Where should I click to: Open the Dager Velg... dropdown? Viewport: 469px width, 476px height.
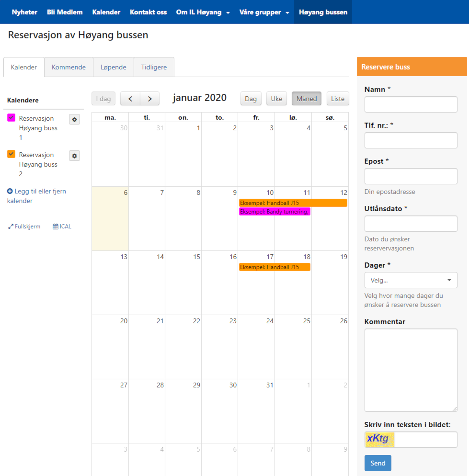tap(411, 280)
